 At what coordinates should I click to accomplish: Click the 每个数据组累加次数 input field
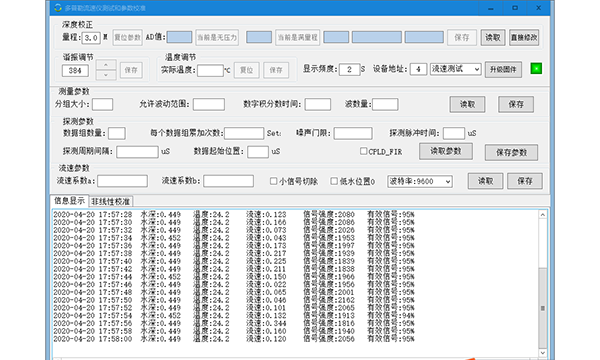coord(244,133)
